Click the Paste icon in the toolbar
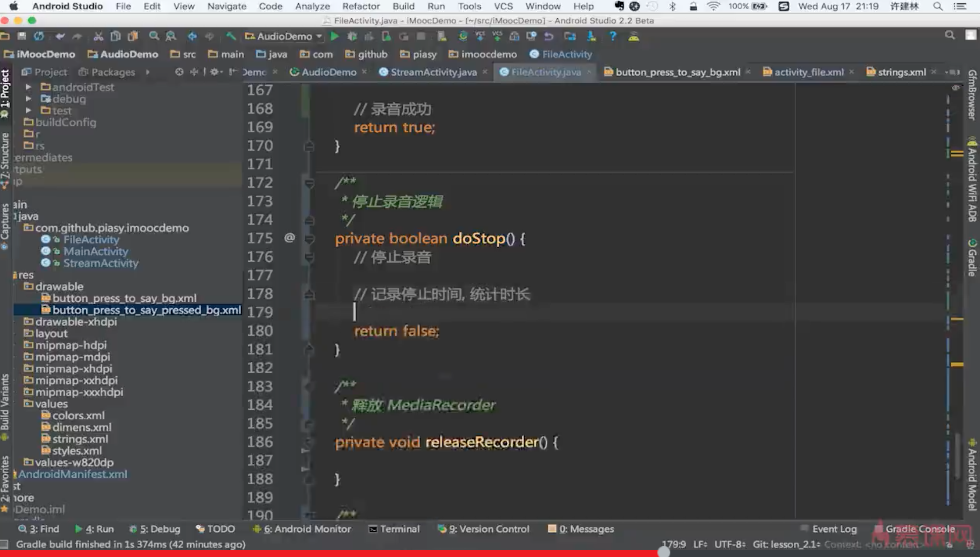 133,36
